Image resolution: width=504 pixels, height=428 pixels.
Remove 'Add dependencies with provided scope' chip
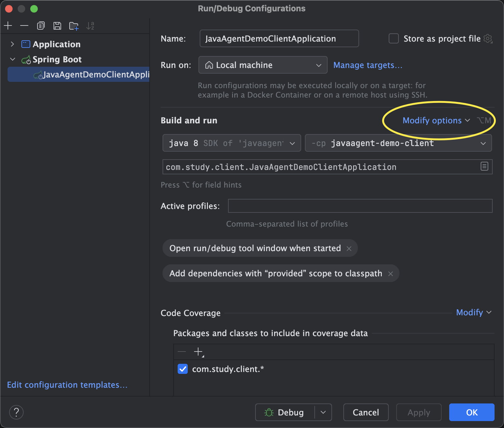[x=391, y=274]
